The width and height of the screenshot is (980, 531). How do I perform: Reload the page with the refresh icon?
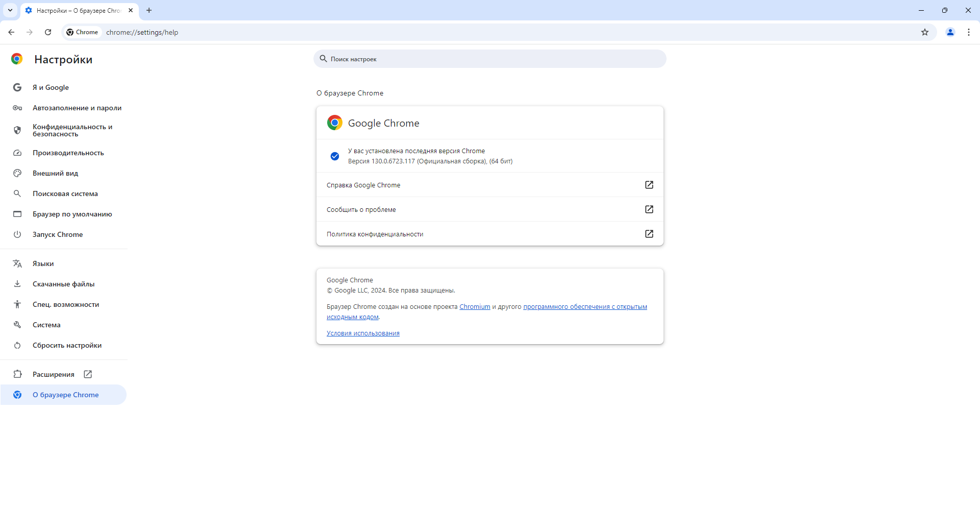48,32
